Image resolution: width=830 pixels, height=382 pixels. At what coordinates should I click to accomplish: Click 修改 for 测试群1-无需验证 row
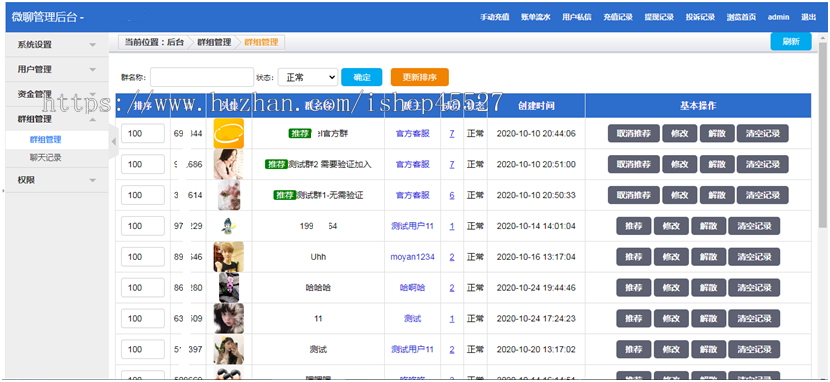click(680, 195)
